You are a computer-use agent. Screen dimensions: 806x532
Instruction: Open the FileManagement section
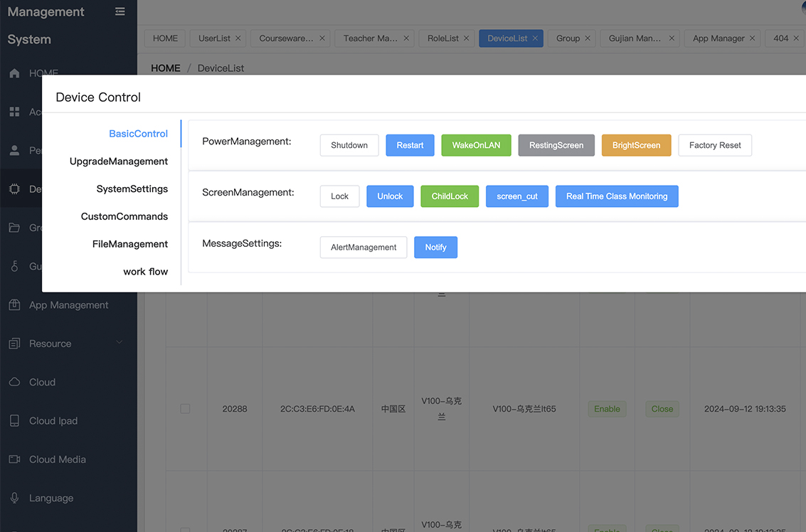[129, 244]
